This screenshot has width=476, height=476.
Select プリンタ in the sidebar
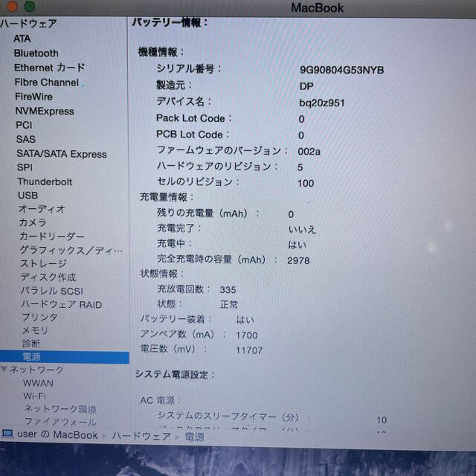point(39,318)
